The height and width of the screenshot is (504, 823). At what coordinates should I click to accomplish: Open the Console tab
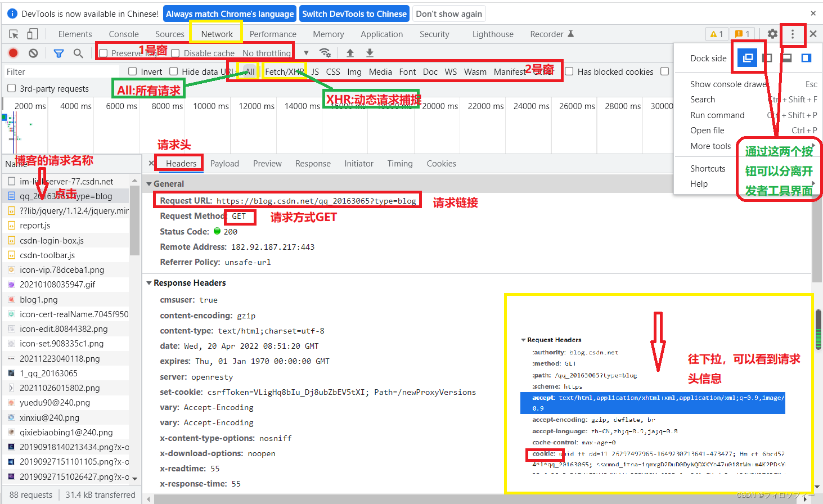[x=124, y=34]
